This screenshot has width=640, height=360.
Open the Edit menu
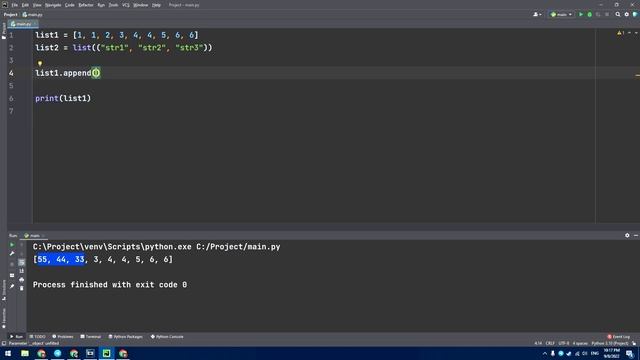[25, 5]
